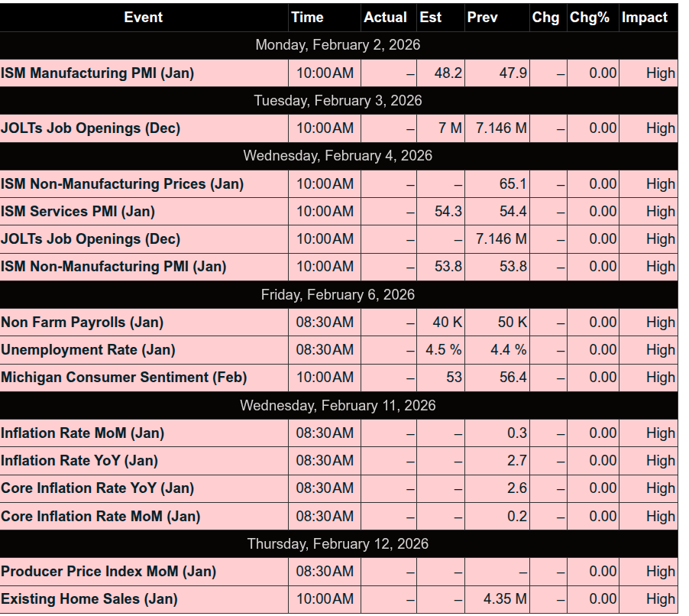Click ISM Non-Manufacturing Prices (Jan) row

tap(122, 183)
